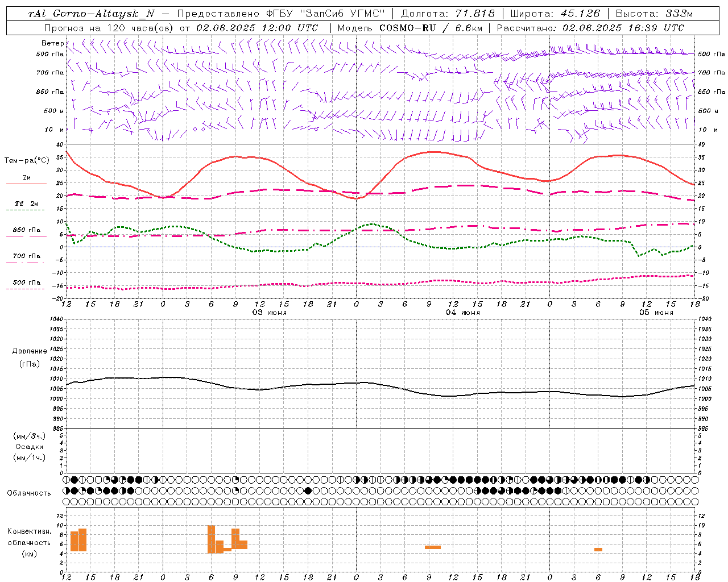Click the flat orange convective bar on 04 июня
The image size is (728, 582).
pyautogui.click(x=433, y=547)
